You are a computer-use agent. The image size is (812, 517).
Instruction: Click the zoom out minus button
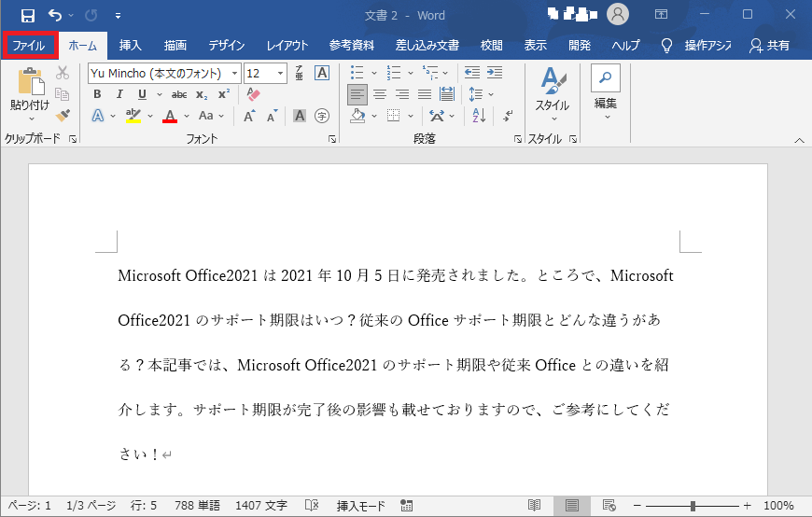click(637, 506)
